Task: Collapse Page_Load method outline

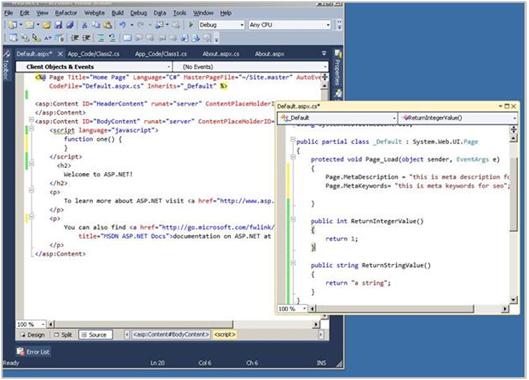Action: [x=293, y=157]
